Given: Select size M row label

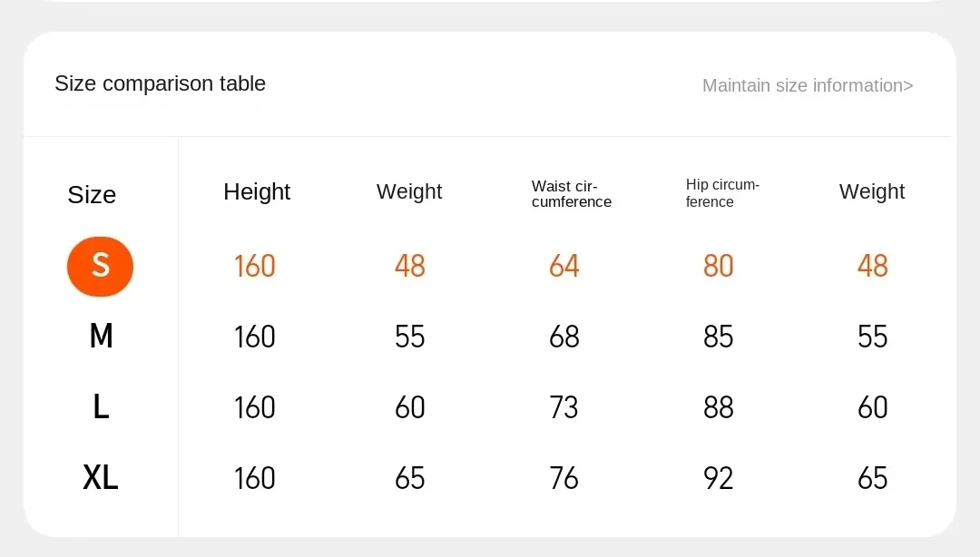Looking at the screenshot, I should pyautogui.click(x=101, y=337).
